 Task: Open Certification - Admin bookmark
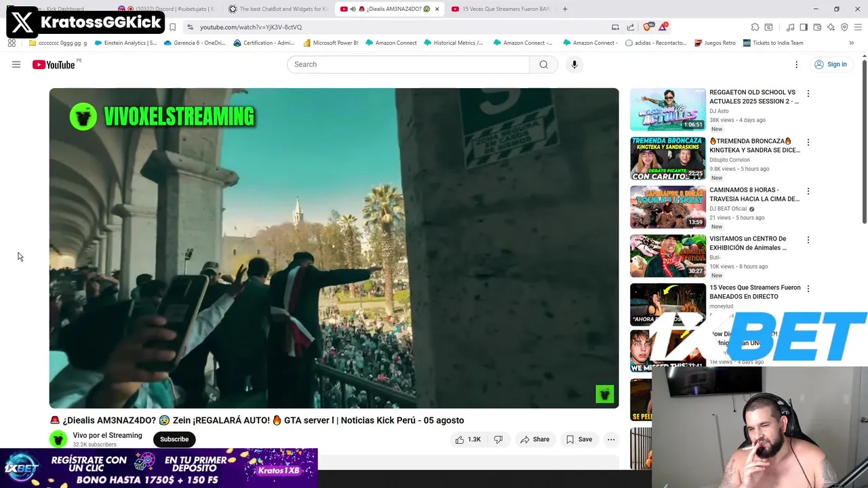point(264,43)
